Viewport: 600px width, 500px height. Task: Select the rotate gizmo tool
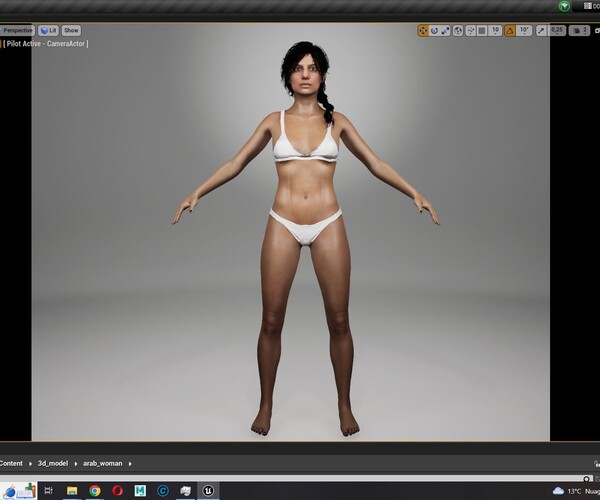coord(434,31)
